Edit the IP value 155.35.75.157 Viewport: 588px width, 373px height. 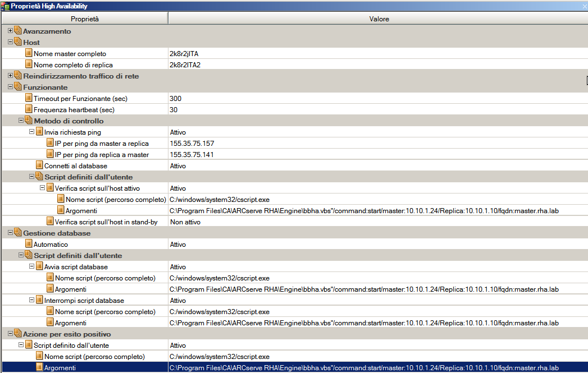[x=192, y=144]
